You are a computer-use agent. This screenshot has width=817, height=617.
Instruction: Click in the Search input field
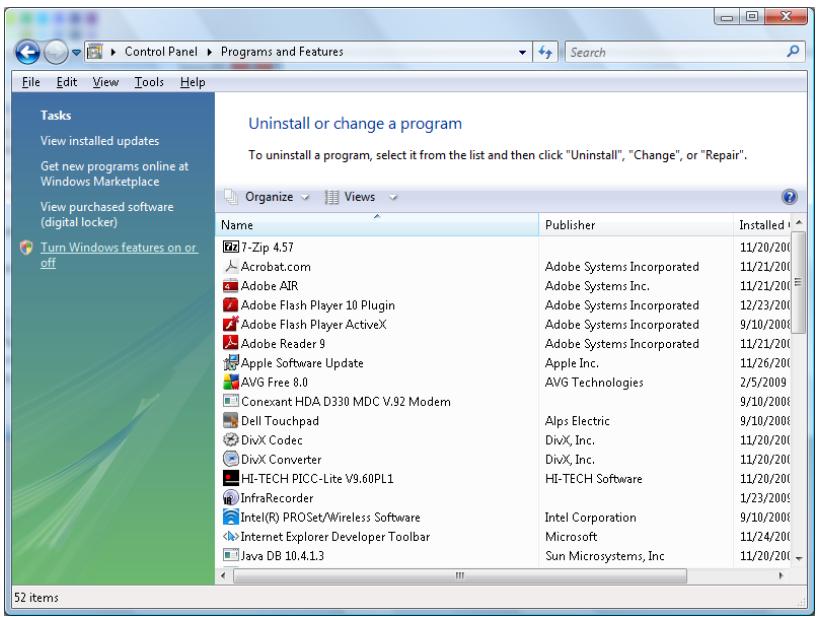click(x=676, y=52)
